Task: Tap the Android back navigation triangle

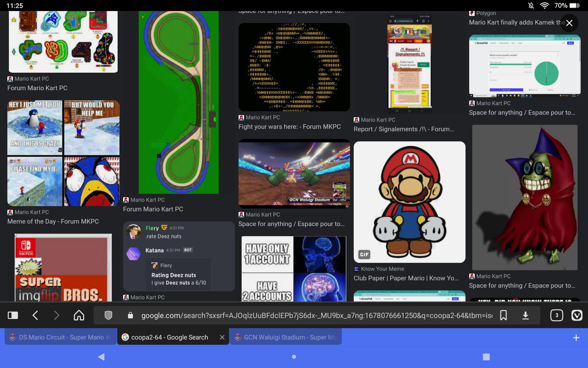Action: click(x=102, y=357)
